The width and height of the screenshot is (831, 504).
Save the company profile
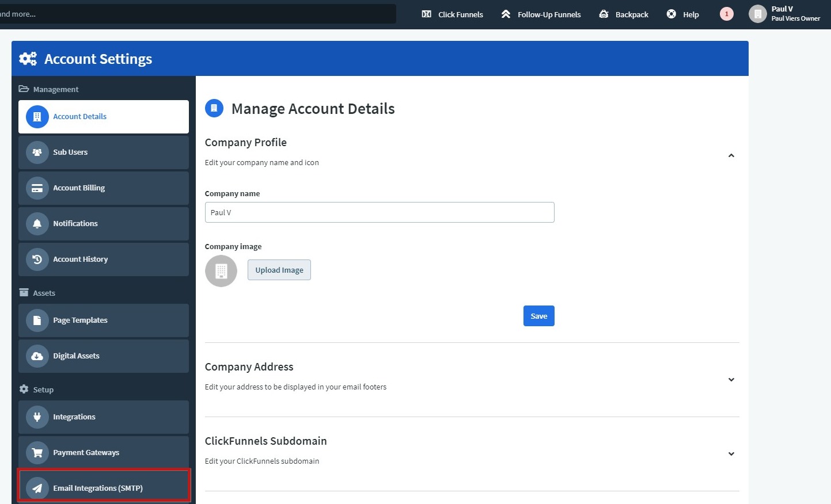click(539, 316)
